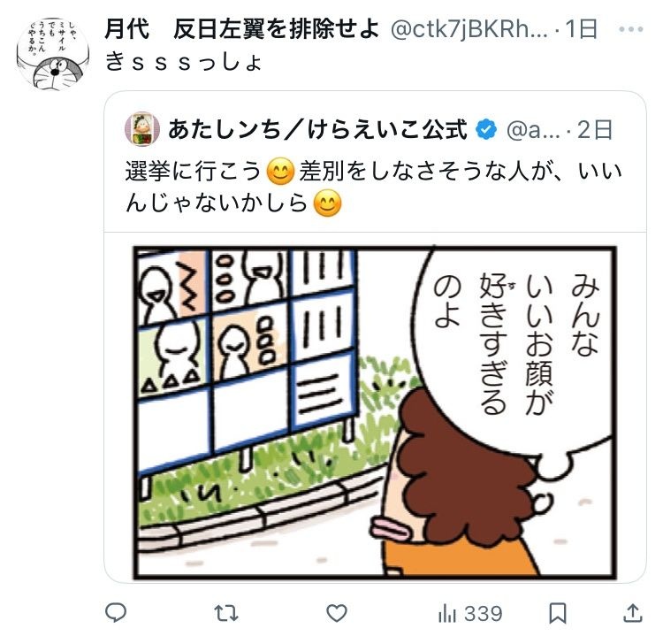Click the tweet text きｓｓｓっしょ
Image resolution: width=663 pixels, height=644 pixels.
click(183, 62)
